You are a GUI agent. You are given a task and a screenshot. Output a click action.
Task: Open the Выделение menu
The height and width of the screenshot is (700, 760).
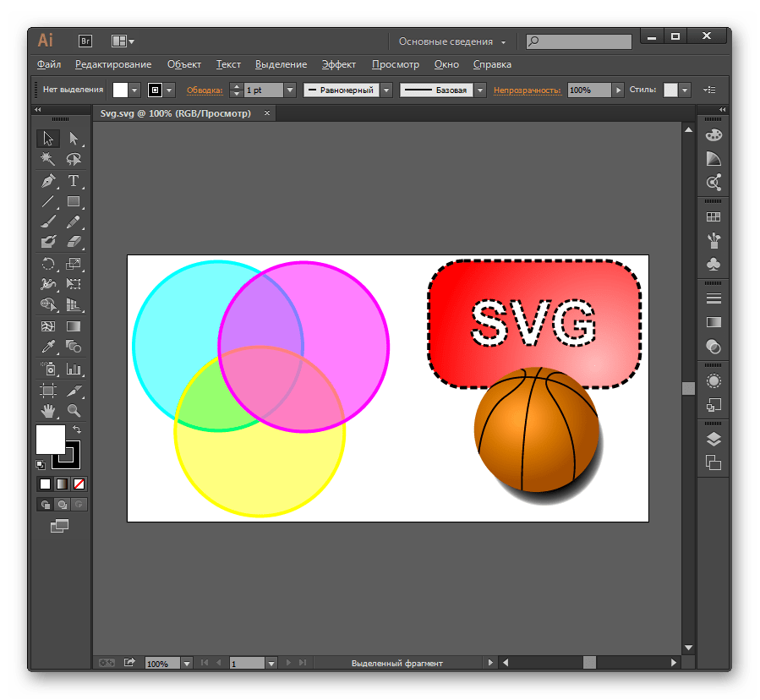(281, 64)
